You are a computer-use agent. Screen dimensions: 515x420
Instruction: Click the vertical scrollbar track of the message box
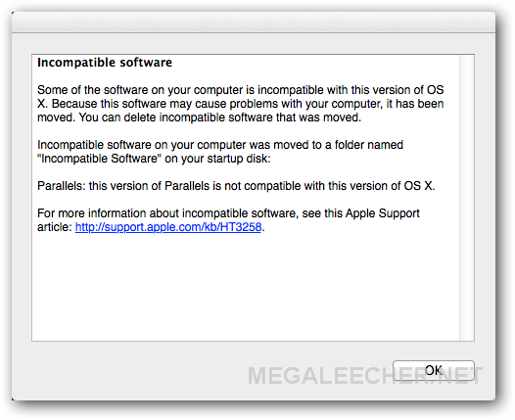click(x=467, y=198)
